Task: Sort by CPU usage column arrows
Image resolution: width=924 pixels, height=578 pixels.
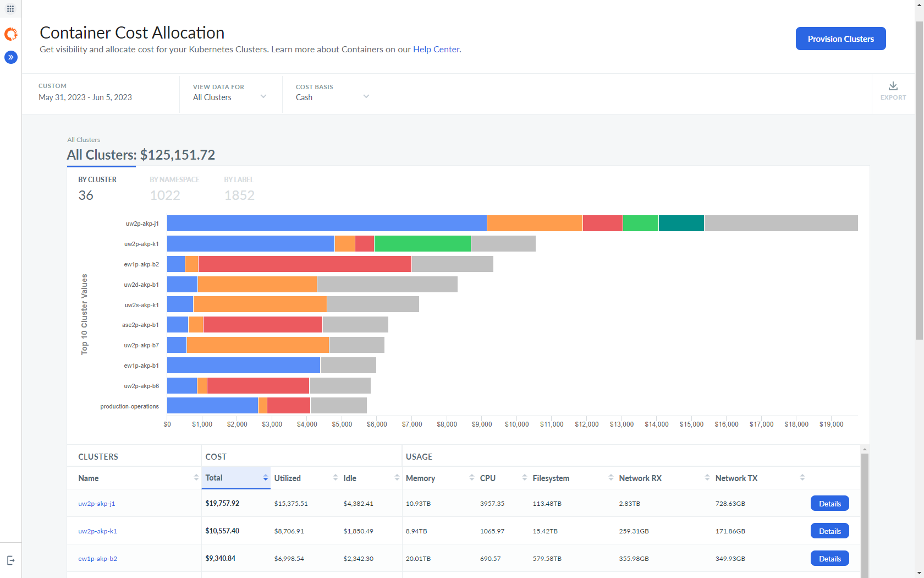Action: [x=525, y=478]
